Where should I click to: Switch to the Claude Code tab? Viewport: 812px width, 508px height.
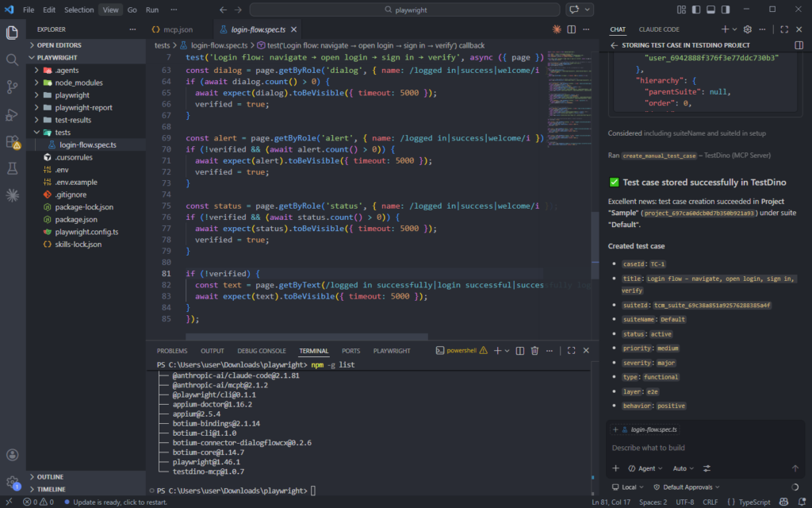pos(657,29)
